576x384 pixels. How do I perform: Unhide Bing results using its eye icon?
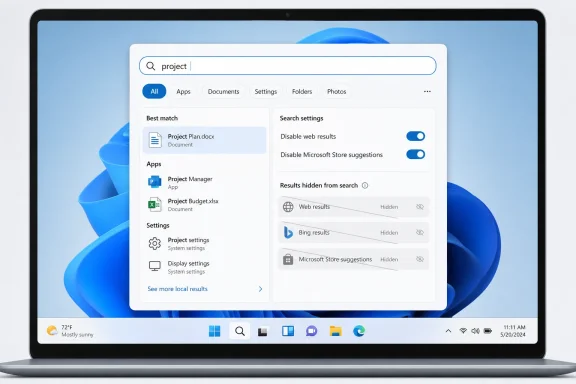(x=420, y=233)
